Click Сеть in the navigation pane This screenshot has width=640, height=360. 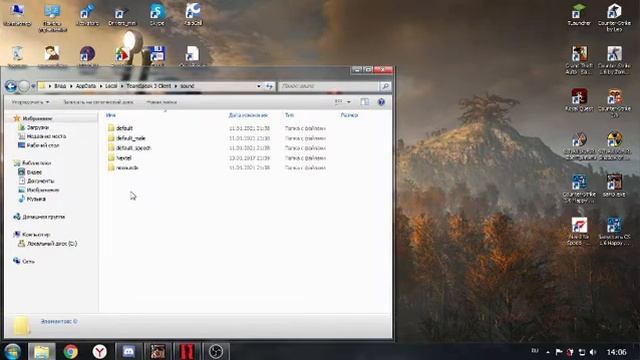tap(28, 261)
